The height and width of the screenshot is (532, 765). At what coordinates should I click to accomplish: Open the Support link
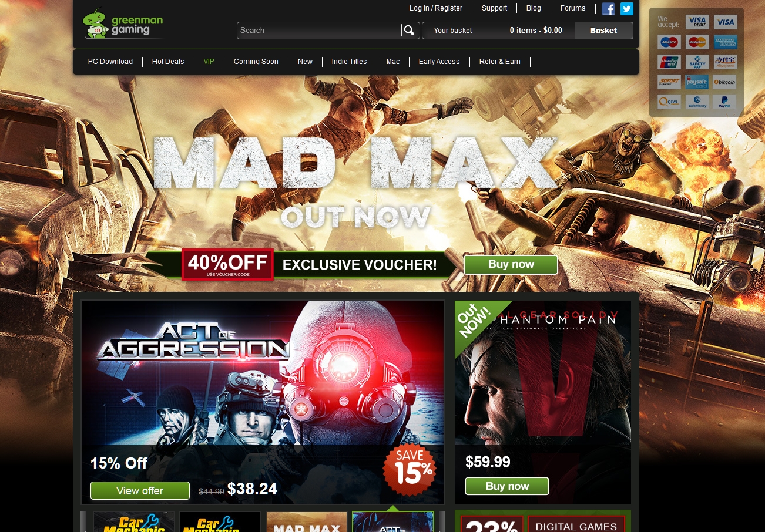(x=494, y=8)
